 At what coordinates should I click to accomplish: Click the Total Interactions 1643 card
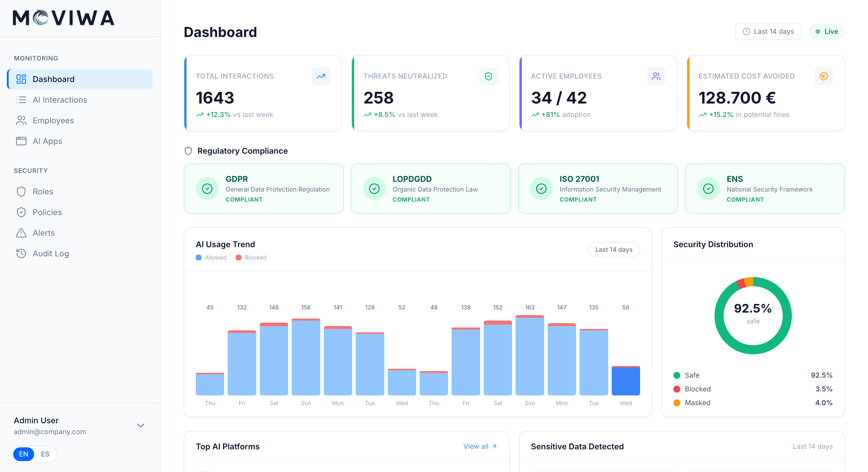(x=263, y=93)
